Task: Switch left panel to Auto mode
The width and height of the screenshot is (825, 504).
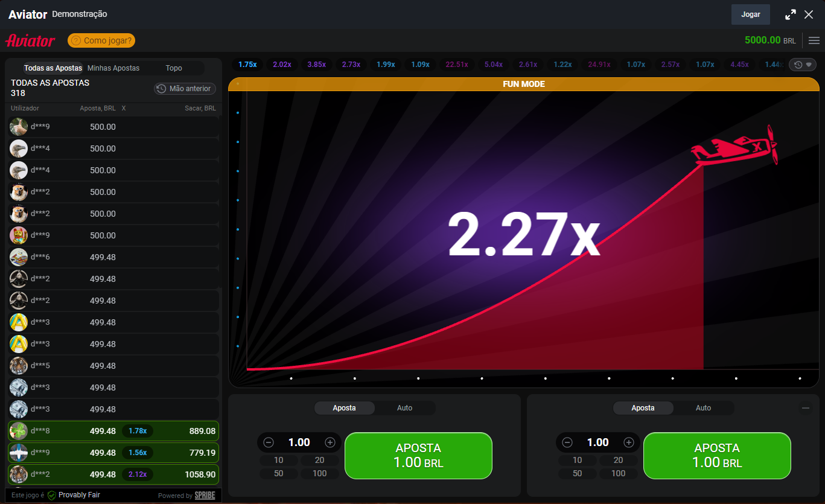Action: (x=404, y=408)
